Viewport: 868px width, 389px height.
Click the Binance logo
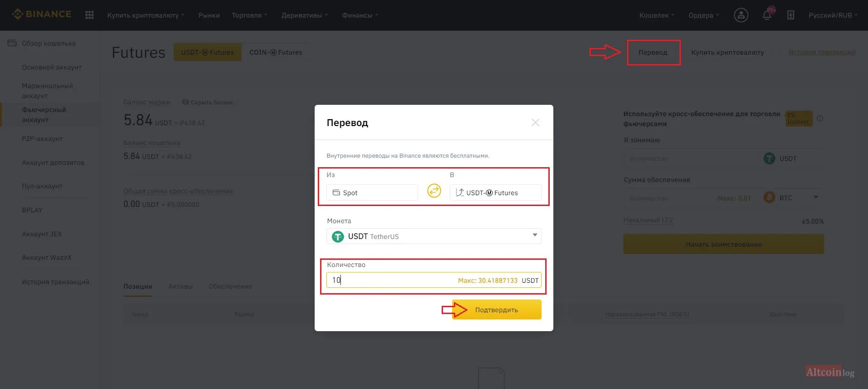(42, 14)
